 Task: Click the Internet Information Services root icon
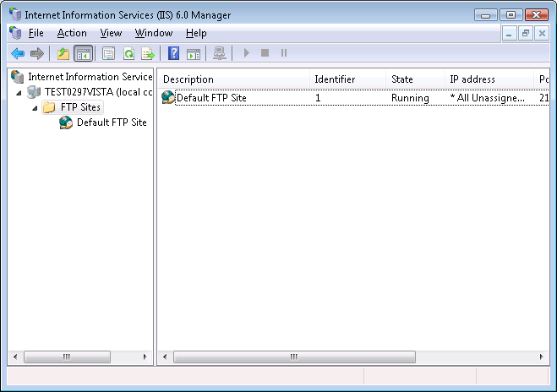17,77
